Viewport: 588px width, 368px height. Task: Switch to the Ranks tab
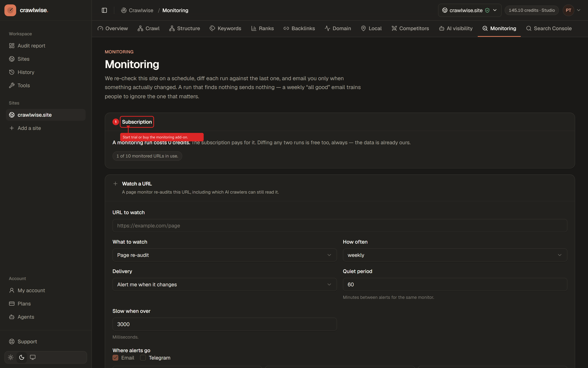(x=262, y=29)
